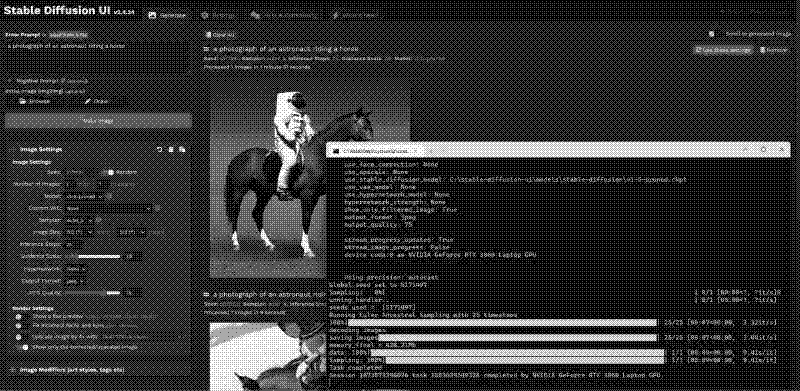Switch to the Settings tab
This screenshot has width=800, height=391.
point(218,15)
